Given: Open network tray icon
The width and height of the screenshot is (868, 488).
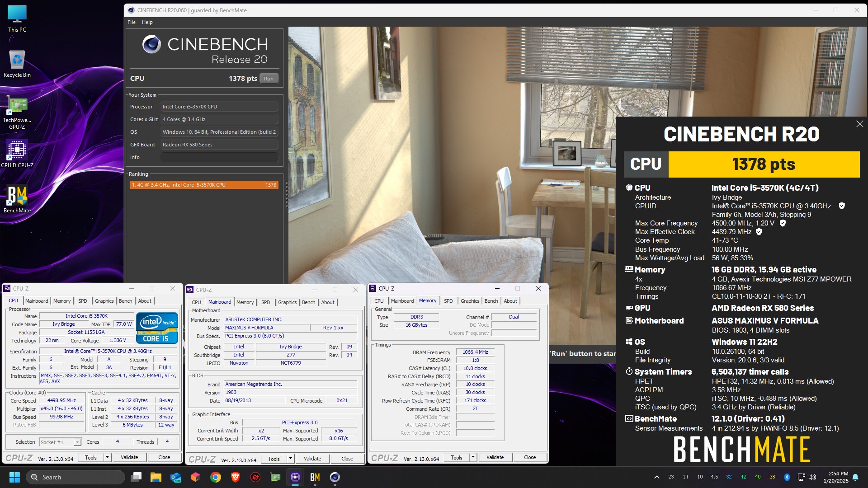Looking at the screenshot, I should (x=801, y=477).
